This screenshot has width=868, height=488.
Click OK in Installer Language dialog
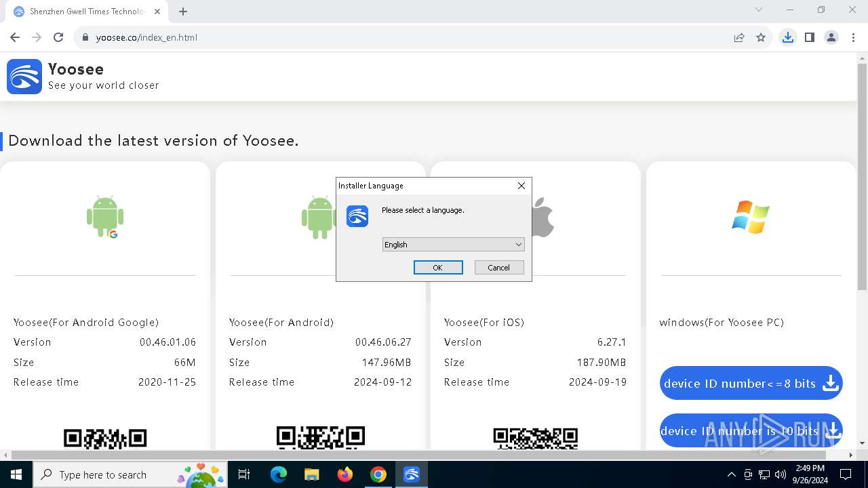(438, 268)
